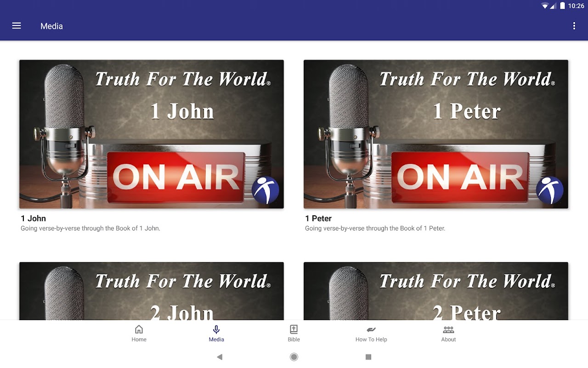
Task: Open the 1 John series thumbnail
Action: pyautogui.click(x=152, y=134)
